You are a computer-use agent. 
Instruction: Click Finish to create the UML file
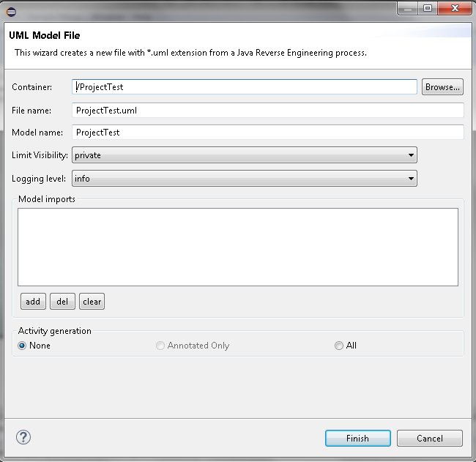(357, 438)
